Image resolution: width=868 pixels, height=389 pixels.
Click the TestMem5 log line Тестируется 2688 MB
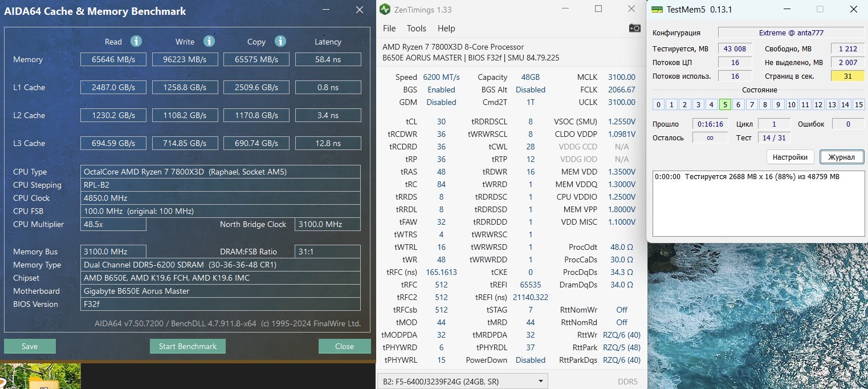pyautogui.click(x=747, y=177)
